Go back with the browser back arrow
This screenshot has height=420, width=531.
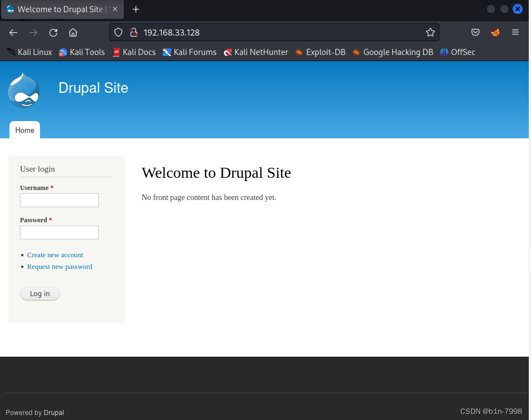point(13,33)
